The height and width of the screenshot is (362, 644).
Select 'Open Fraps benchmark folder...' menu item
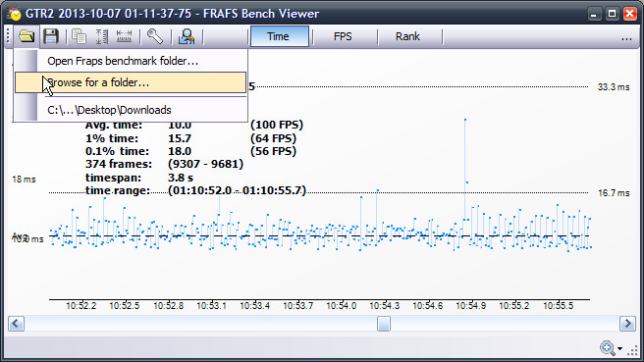pos(131,61)
